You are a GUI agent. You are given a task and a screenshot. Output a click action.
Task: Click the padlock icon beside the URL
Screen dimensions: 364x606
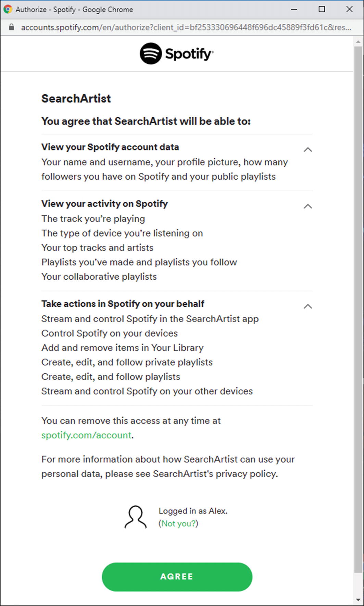11,27
